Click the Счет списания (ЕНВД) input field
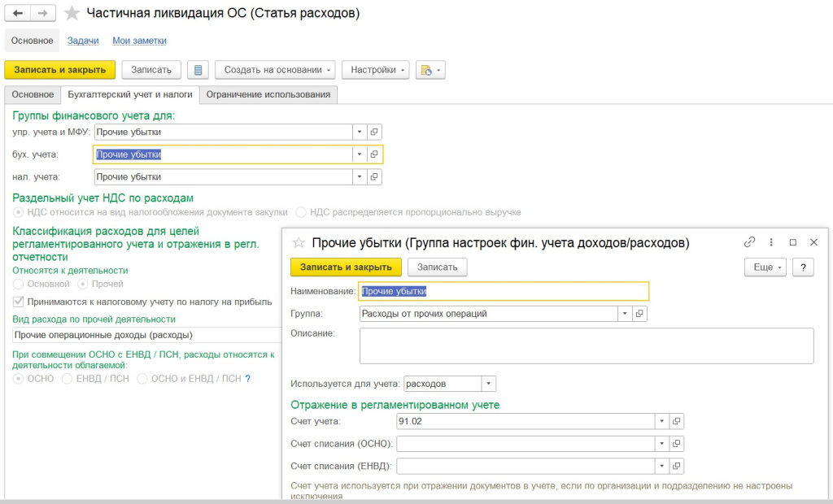 click(x=526, y=466)
